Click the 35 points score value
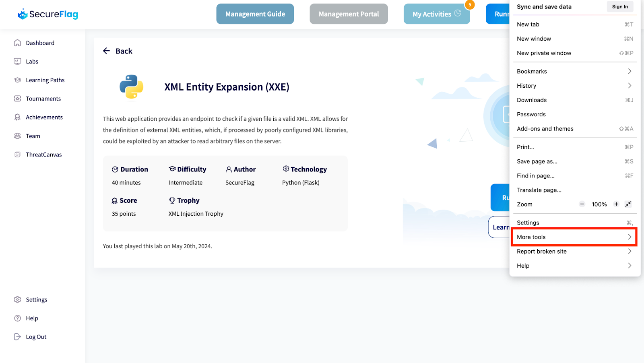The image size is (644, 363). 124,214
